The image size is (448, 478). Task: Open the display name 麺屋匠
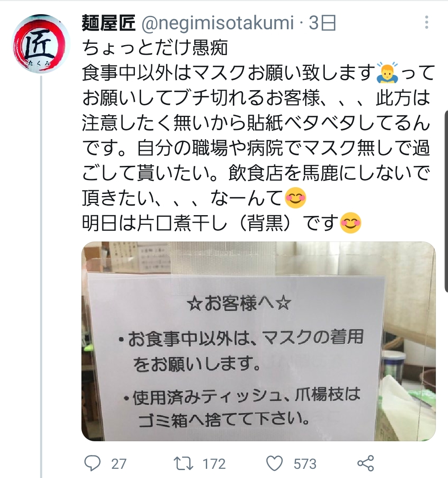(x=109, y=23)
